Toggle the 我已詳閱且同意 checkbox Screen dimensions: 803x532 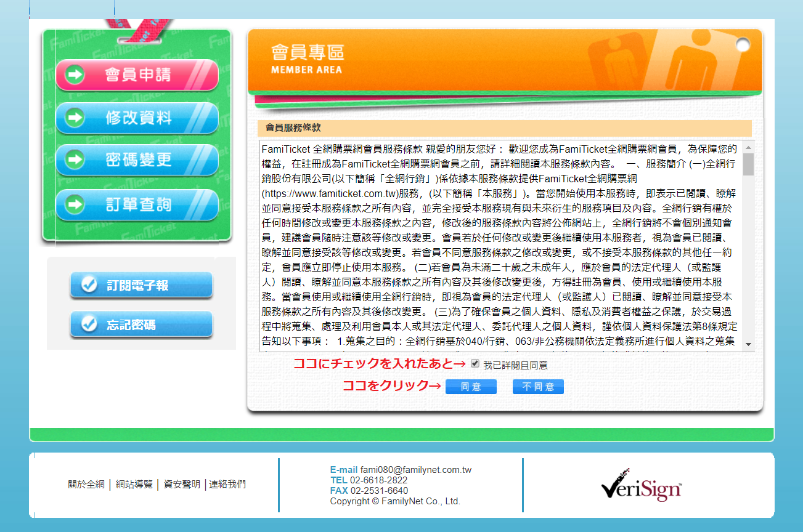point(475,364)
